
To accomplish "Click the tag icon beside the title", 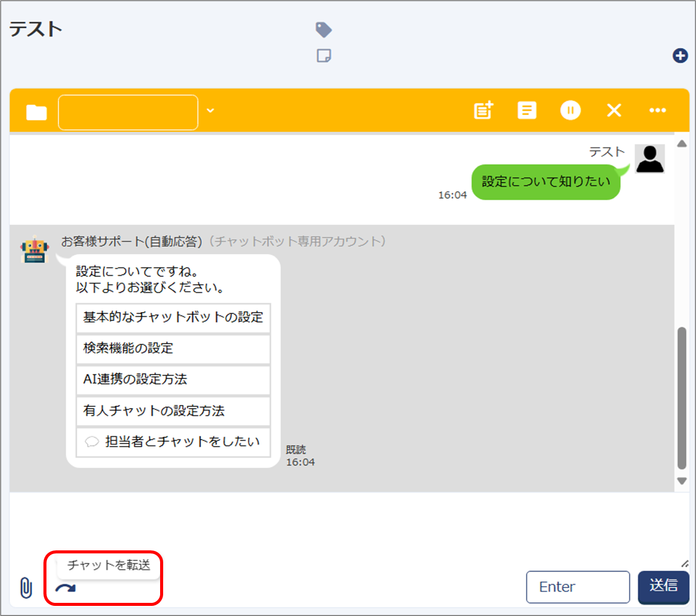I will pos(324,30).
